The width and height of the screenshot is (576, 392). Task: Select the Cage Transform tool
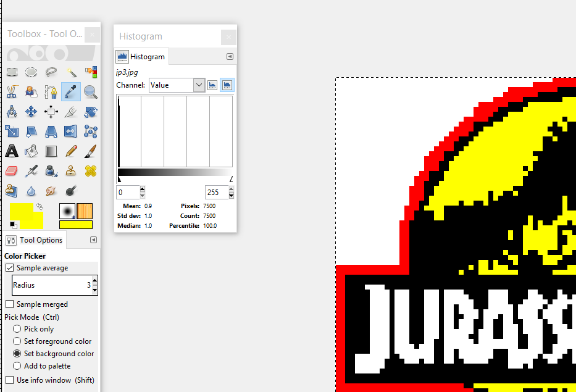[91, 131]
